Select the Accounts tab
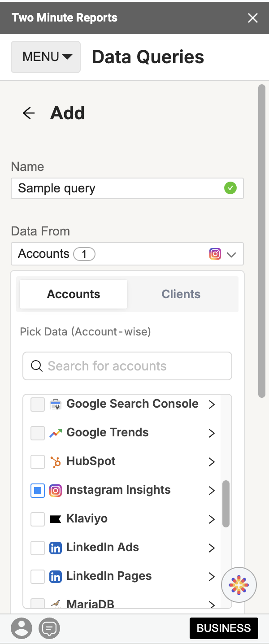 click(x=73, y=294)
